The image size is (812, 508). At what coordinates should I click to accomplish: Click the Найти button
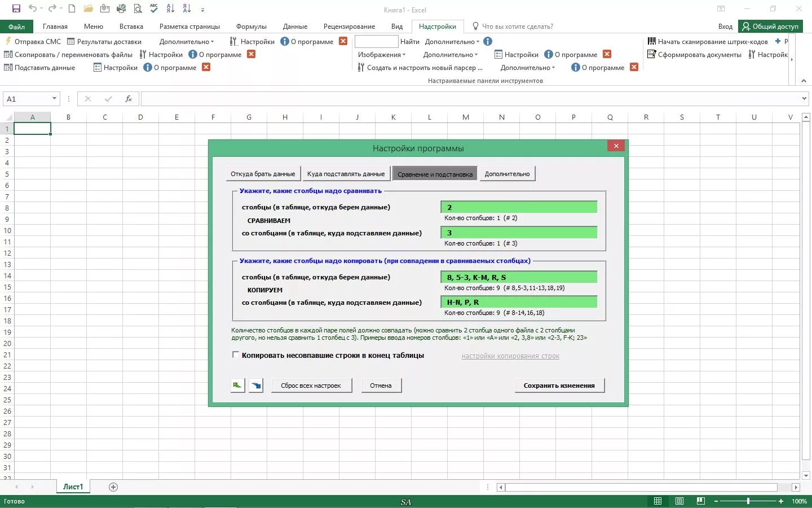click(x=410, y=41)
